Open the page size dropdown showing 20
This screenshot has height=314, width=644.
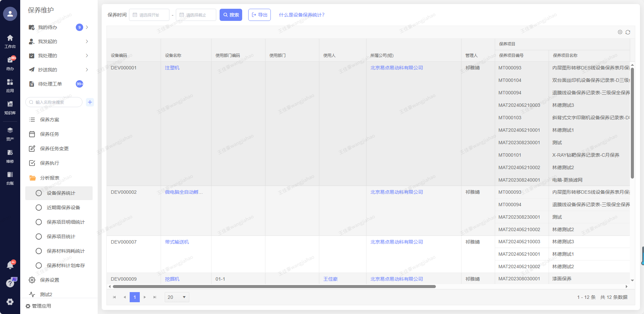[177, 297]
